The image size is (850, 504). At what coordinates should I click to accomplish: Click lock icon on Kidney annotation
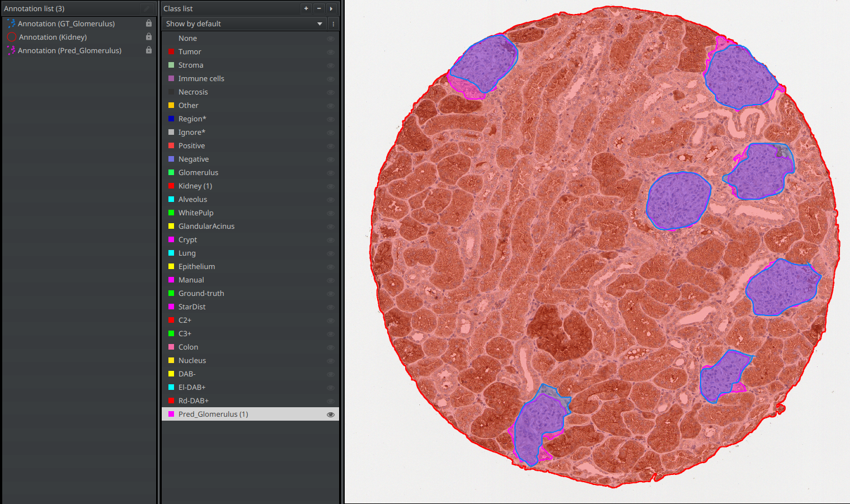(x=149, y=37)
